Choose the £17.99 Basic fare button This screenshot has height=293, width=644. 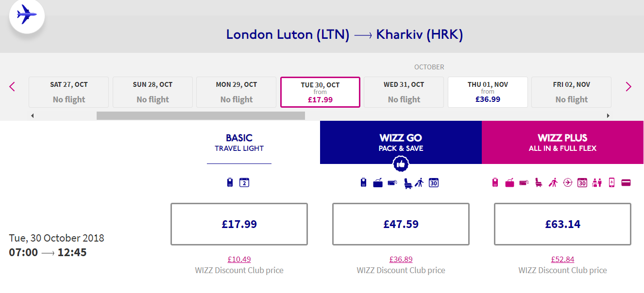239,224
